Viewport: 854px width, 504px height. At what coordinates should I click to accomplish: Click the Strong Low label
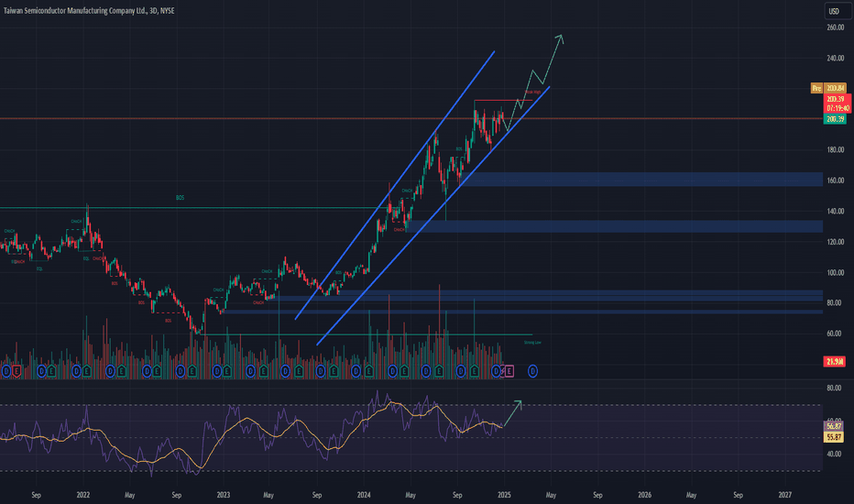[532, 342]
